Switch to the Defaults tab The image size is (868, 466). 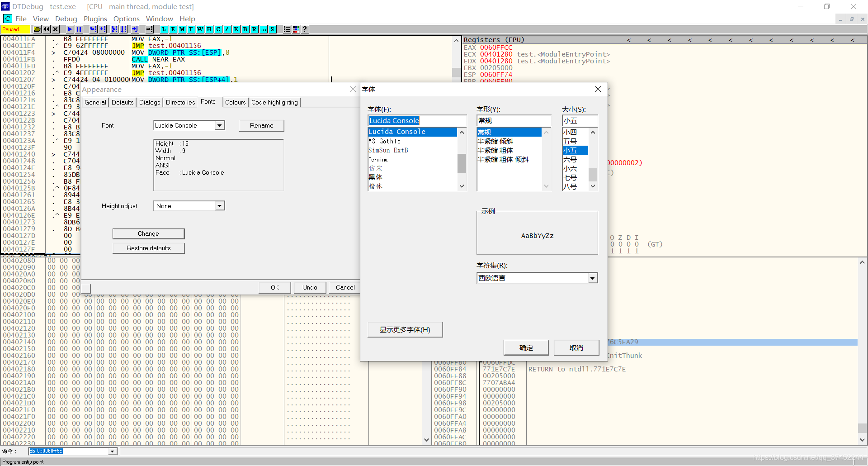click(123, 102)
